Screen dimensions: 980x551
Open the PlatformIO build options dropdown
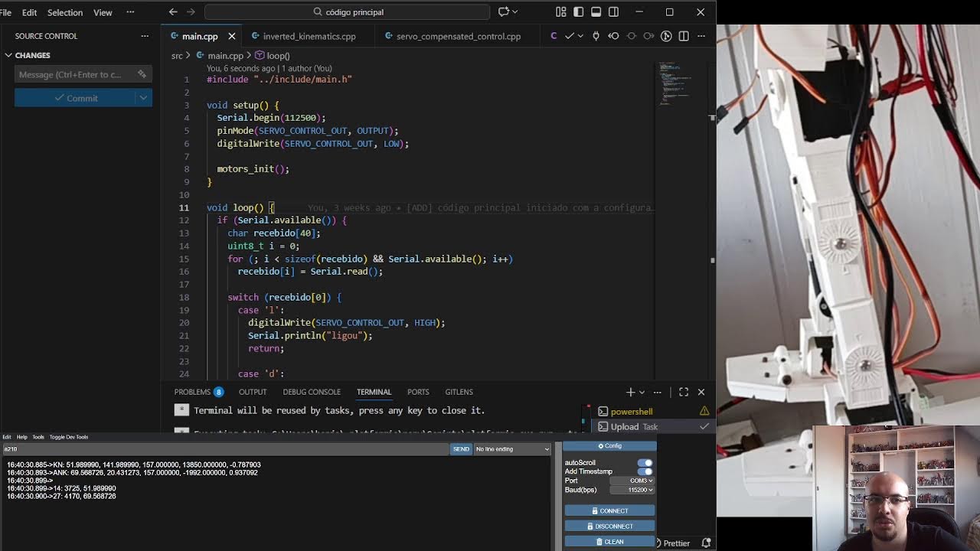[x=580, y=36]
